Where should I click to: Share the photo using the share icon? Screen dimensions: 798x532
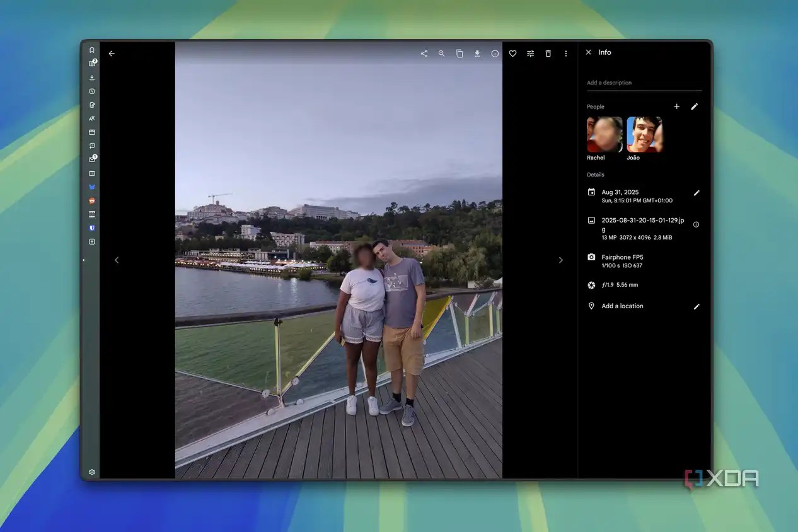pos(424,54)
